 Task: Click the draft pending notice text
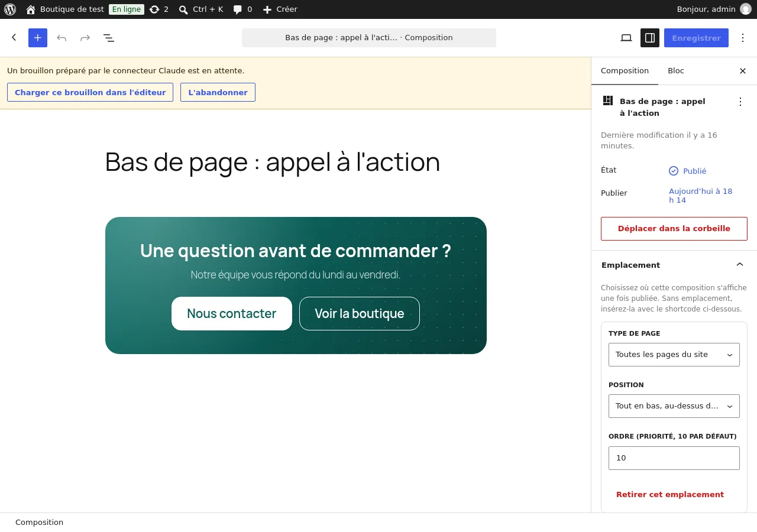(x=125, y=70)
